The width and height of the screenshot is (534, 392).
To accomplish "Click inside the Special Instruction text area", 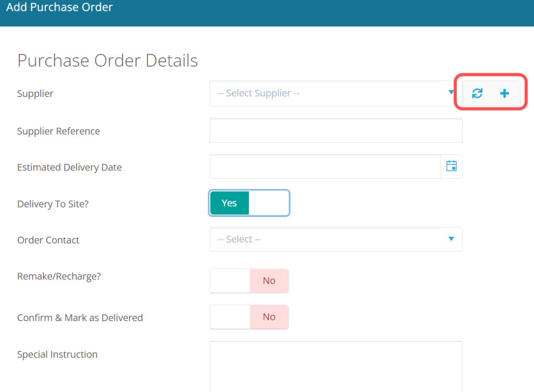I will tap(335, 366).
